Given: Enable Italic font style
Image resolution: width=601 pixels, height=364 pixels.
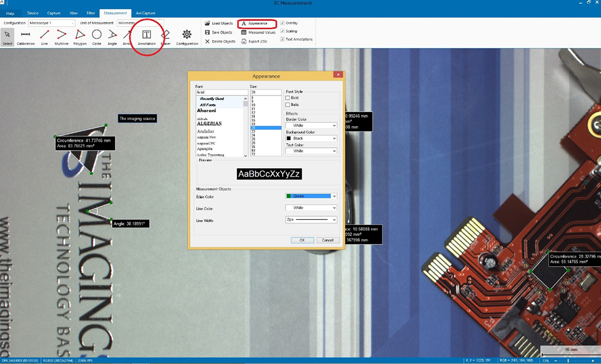Looking at the screenshot, I should [287, 105].
